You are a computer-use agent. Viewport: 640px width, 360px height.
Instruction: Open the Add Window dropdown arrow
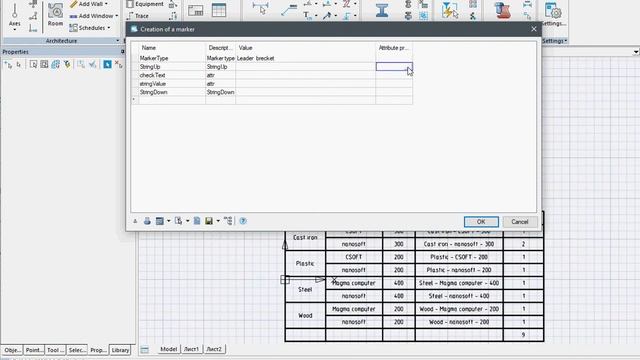pos(117,16)
